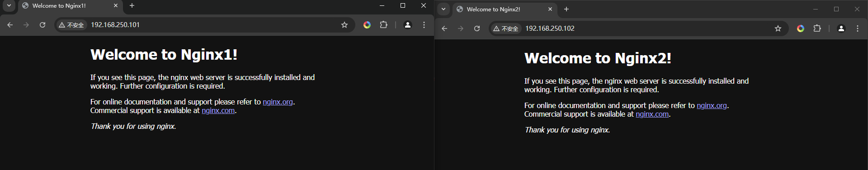This screenshot has width=868, height=170.
Task: Click colorful circle extension icon in Nginx2 window
Action: pos(801,28)
